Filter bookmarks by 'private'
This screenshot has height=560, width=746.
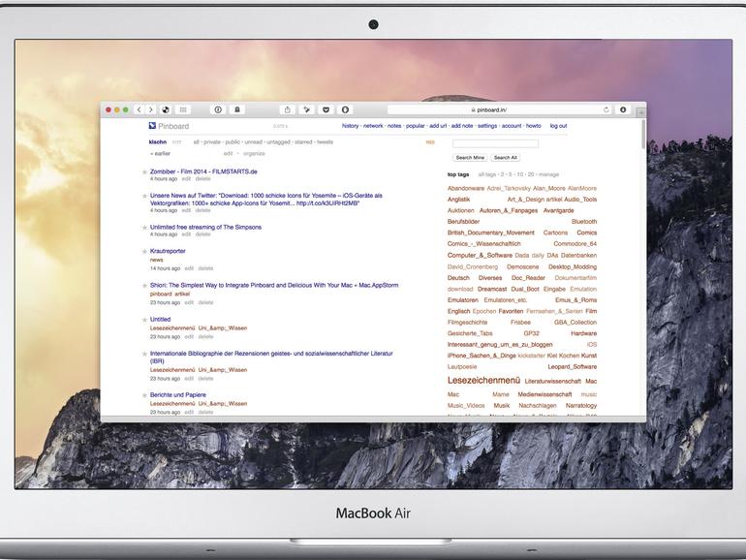click(x=212, y=141)
